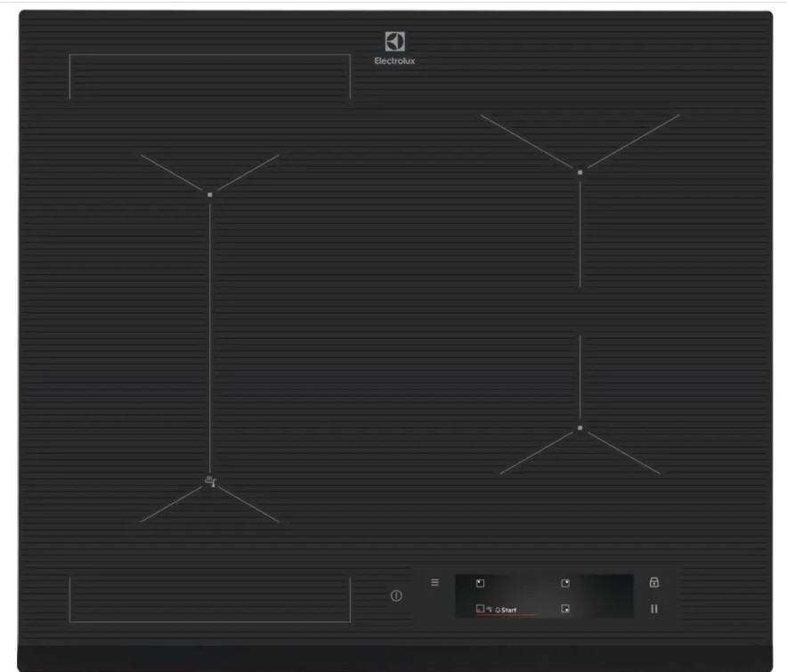Click the red line beneath Start
Screen dimensions: 787x672
(507, 615)
